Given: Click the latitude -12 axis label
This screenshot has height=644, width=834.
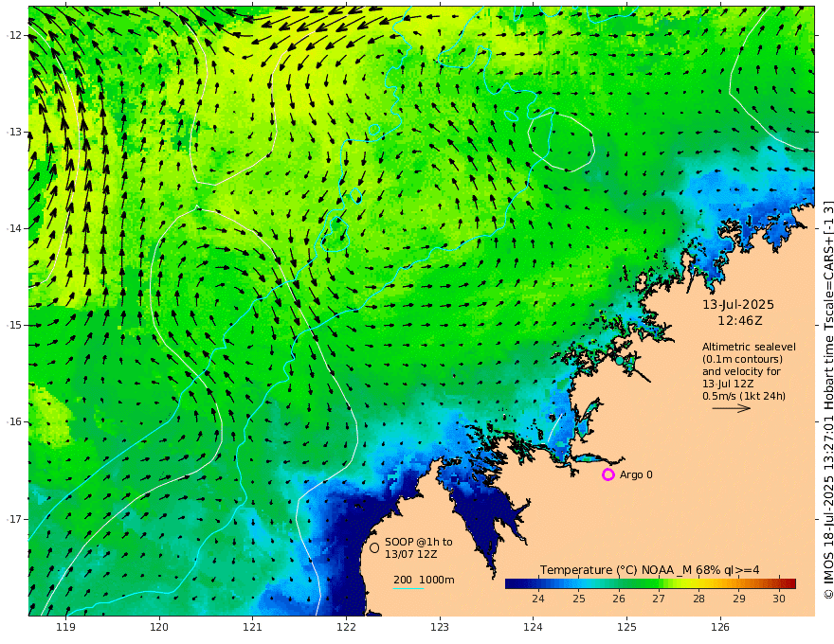Looking at the screenshot, I should (x=14, y=35).
